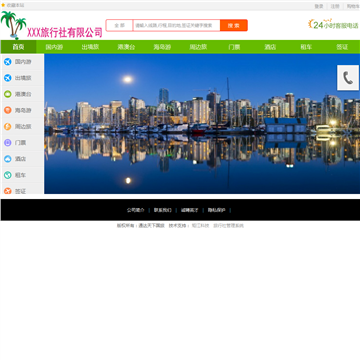
Task: Click the teal 租车 car rental icon
Action: 8,175
